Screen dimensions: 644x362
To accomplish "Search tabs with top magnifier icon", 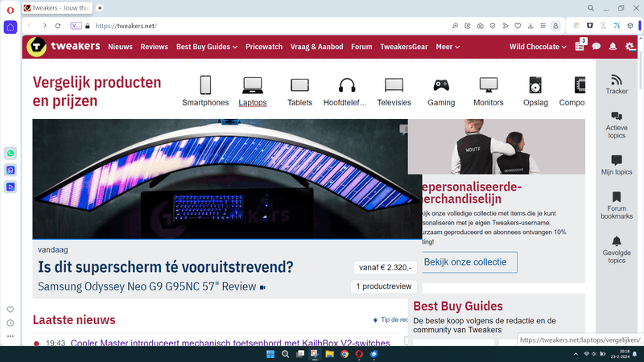I will 591,8.
